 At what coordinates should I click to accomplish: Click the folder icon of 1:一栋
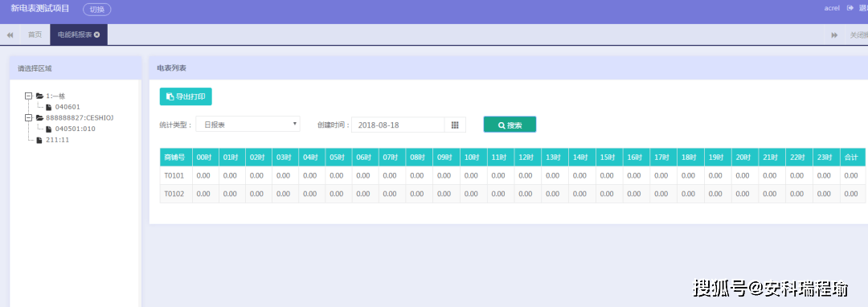[x=40, y=96]
